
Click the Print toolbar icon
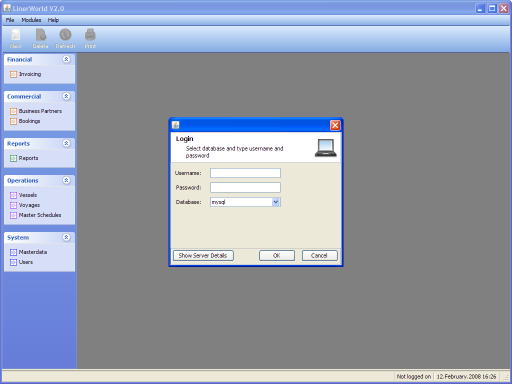[90, 35]
